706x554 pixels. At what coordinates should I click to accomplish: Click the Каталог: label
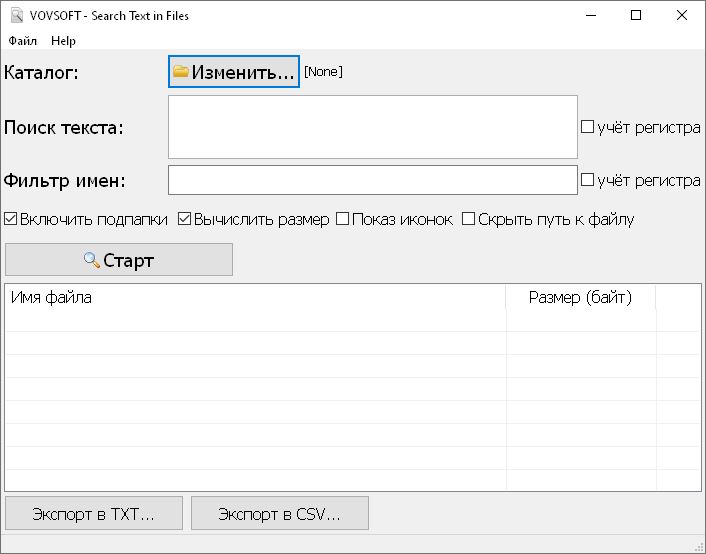point(41,73)
